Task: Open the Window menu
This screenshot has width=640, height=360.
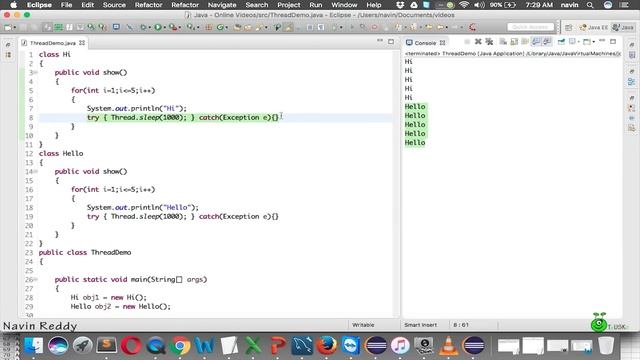Action: point(344,5)
